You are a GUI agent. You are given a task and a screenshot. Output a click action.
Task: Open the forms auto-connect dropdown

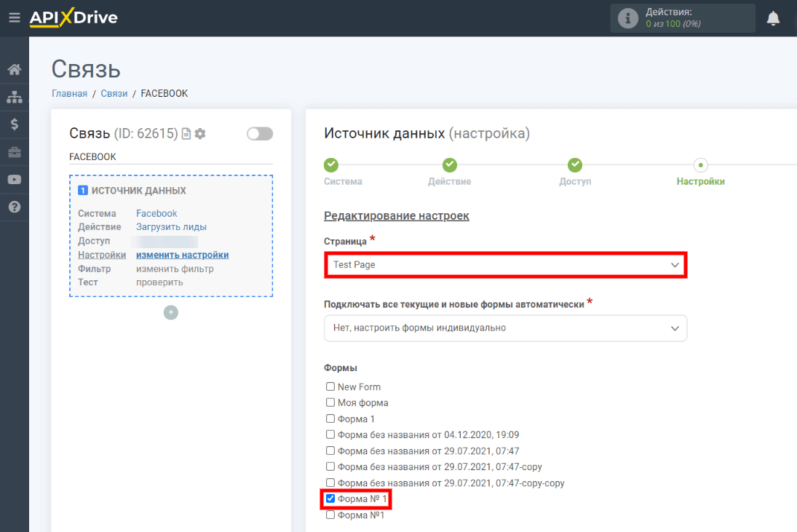point(505,328)
